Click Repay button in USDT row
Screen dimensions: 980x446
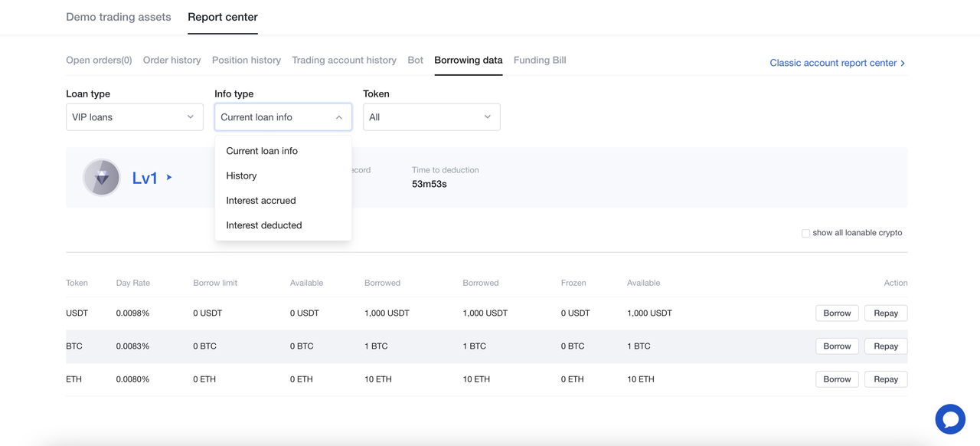pyautogui.click(x=886, y=313)
